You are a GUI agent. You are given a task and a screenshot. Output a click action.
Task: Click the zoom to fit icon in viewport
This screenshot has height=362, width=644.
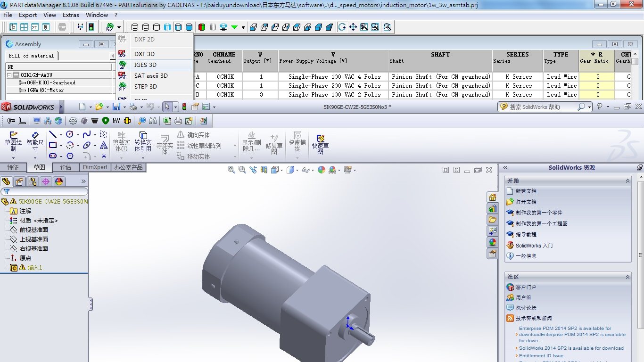pos(231,170)
